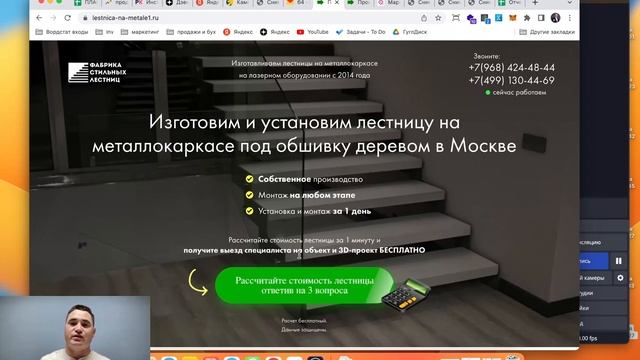Click the webcam preview thumbnail
The image size is (640, 360).
point(75,328)
